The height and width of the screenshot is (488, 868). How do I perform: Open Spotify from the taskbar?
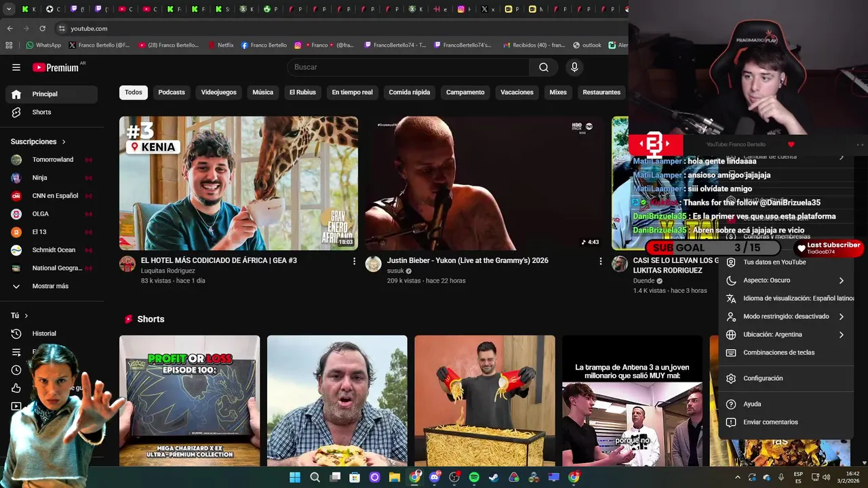474,477
